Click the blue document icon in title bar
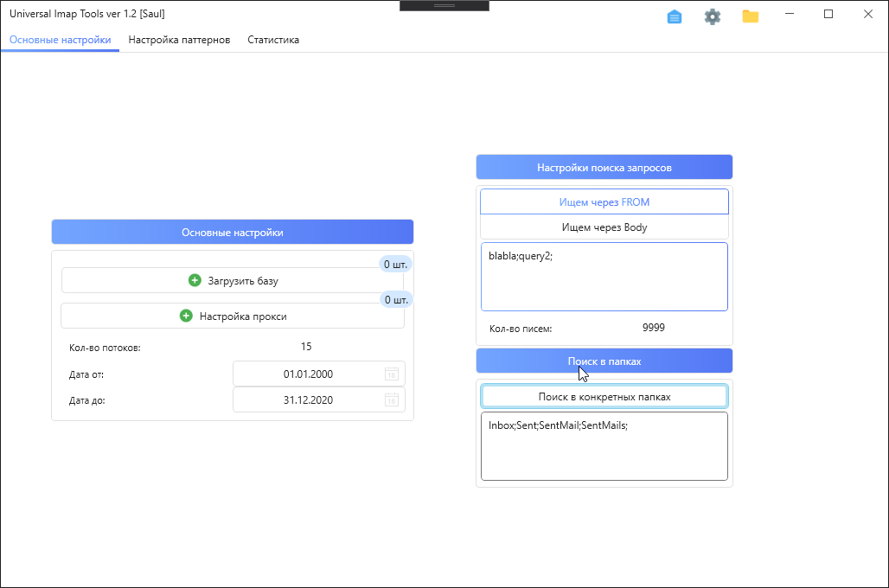 click(675, 16)
